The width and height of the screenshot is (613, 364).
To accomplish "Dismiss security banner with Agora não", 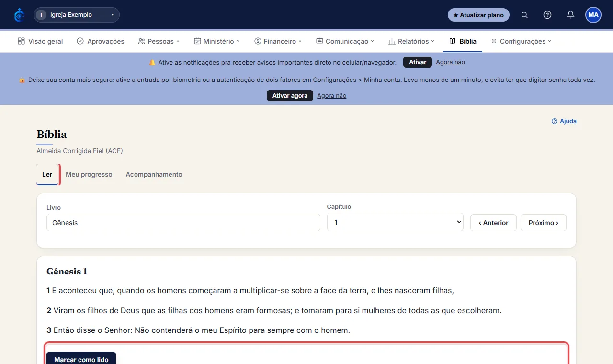I will click(x=331, y=96).
